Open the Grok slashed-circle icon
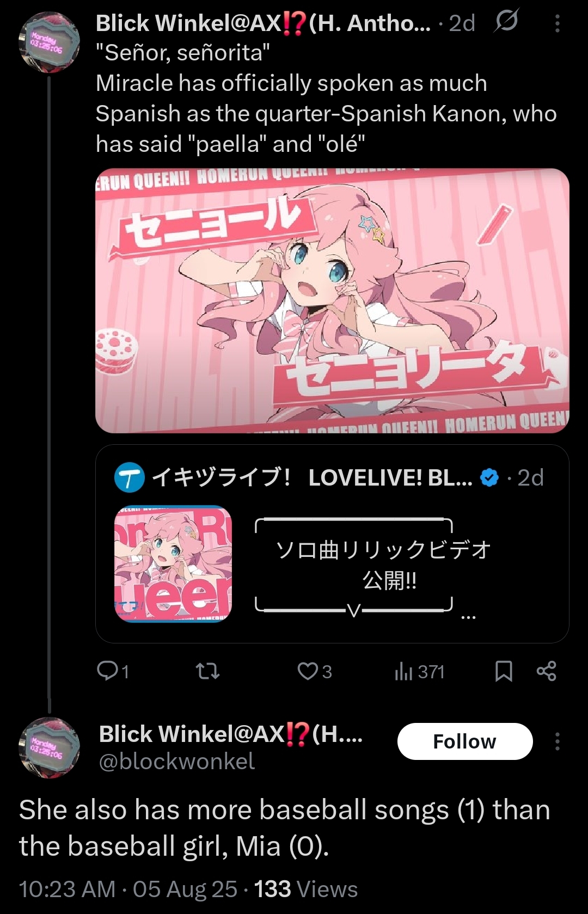The image size is (588, 914). (506, 22)
